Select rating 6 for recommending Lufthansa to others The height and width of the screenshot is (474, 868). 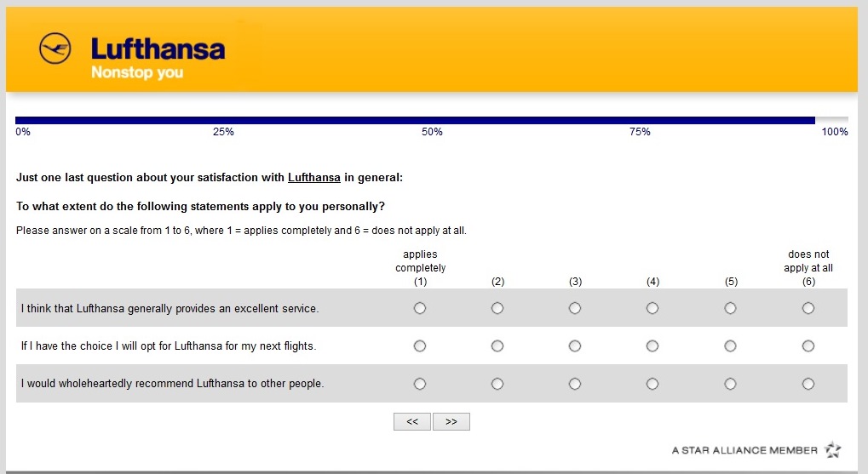point(808,384)
